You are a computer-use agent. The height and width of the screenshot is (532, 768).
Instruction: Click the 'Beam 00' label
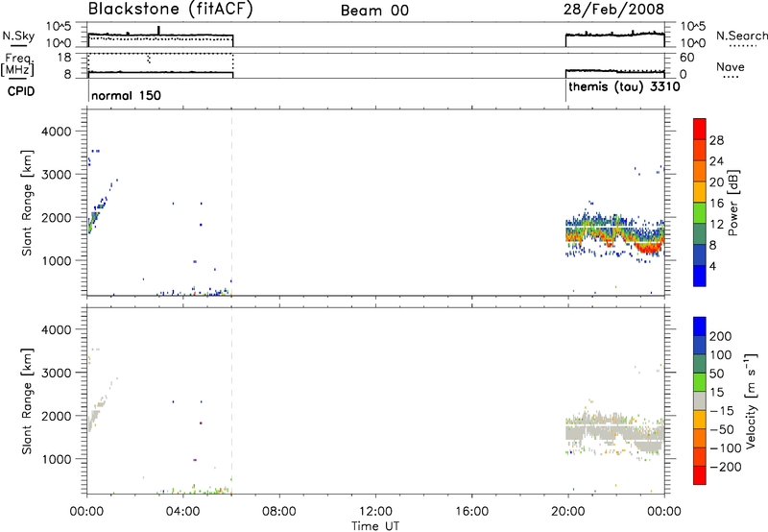tap(374, 11)
